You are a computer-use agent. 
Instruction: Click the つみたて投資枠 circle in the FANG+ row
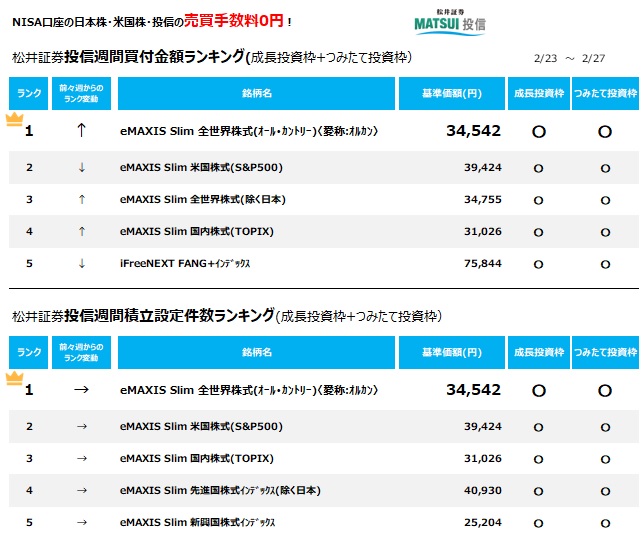tap(605, 264)
